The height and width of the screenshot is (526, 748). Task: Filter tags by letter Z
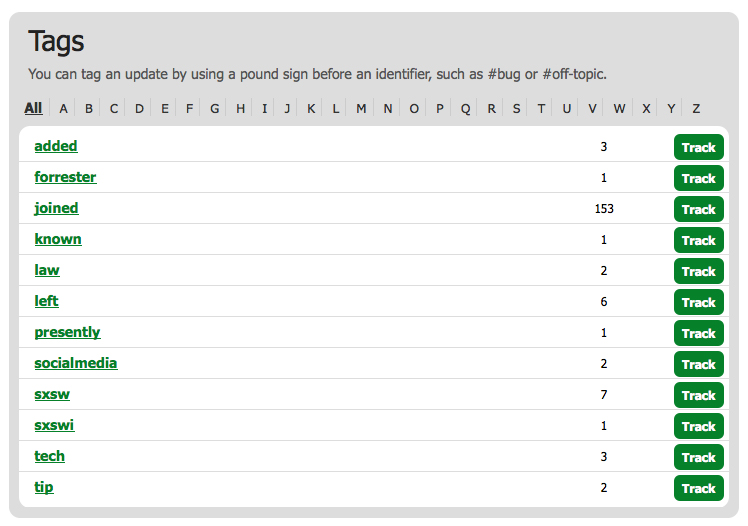[x=696, y=109]
